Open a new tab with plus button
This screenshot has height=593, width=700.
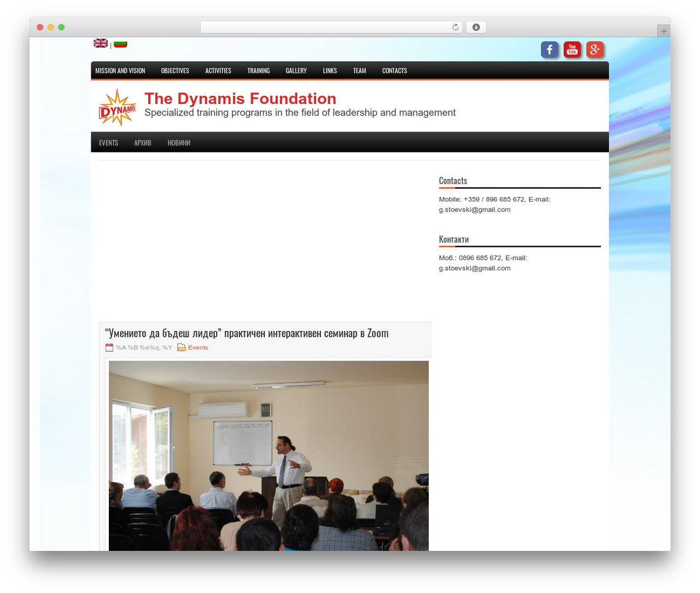[x=663, y=31]
